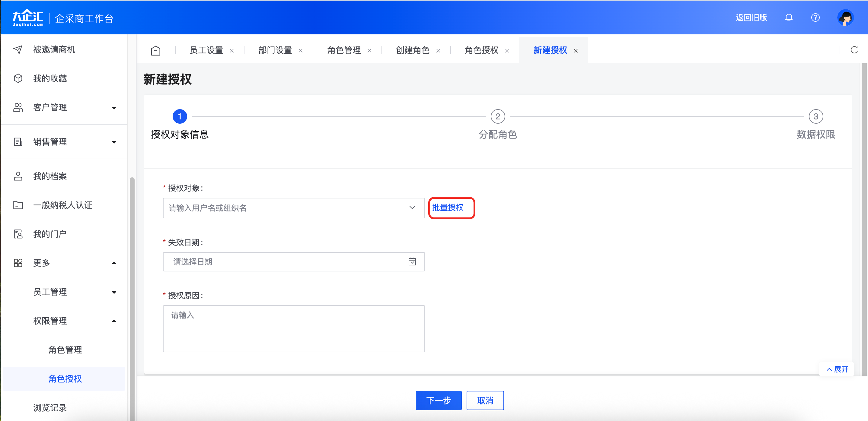Screen dimensions: 868x421
Task: Click the 我的收藏 cube icon
Action: 18,78
